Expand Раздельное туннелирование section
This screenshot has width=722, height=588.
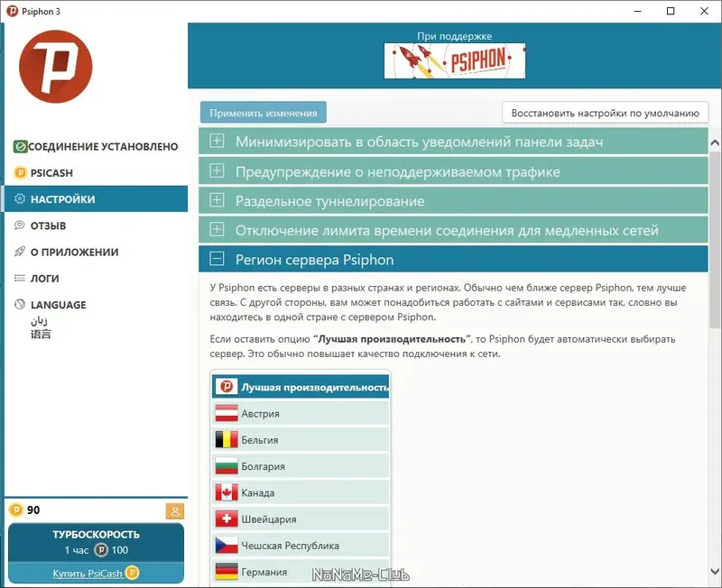453,200
